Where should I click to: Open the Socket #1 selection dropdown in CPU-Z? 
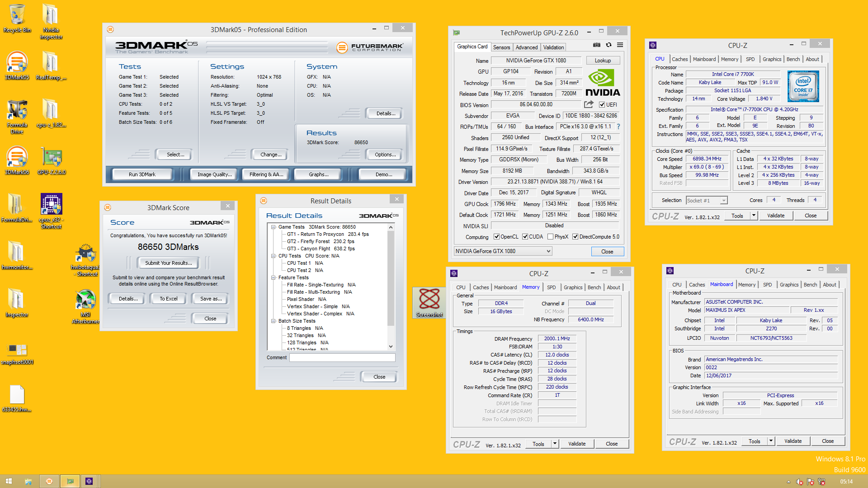[x=707, y=200]
